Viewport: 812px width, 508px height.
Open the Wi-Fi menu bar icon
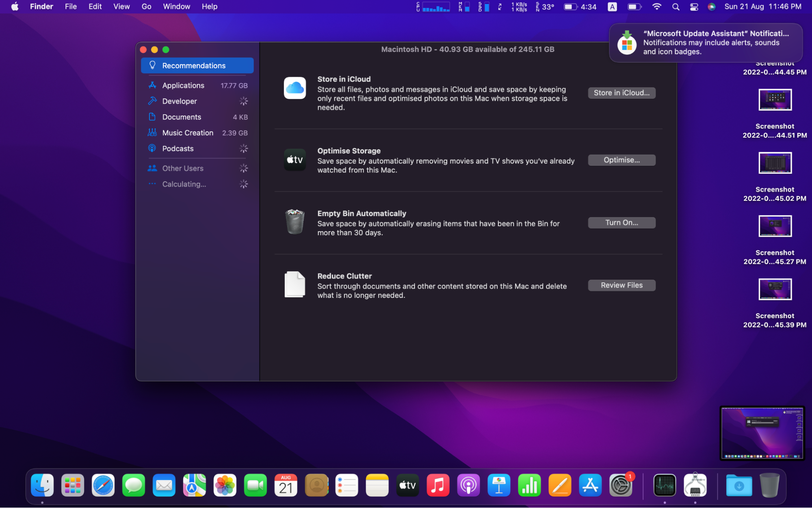click(656, 7)
